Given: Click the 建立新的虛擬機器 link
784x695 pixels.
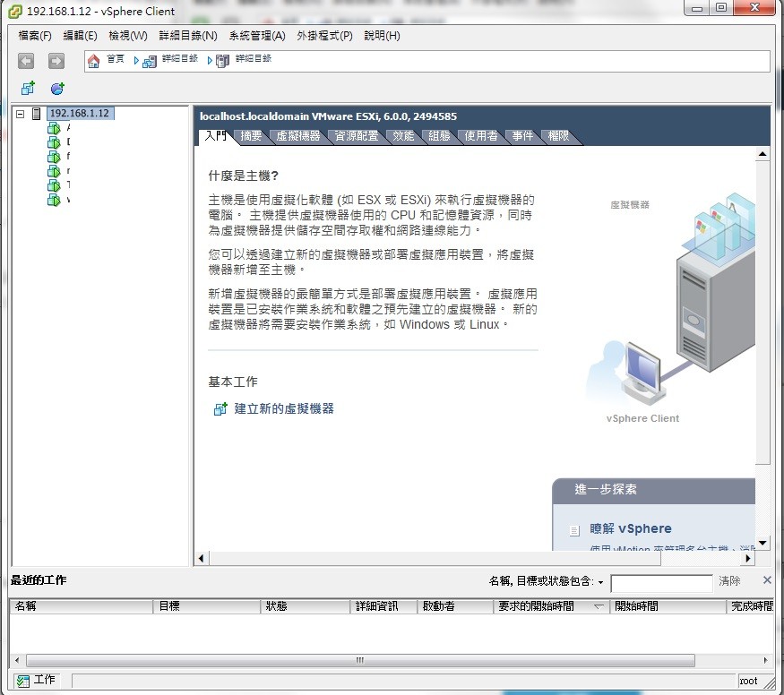Looking at the screenshot, I should point(284,408).
